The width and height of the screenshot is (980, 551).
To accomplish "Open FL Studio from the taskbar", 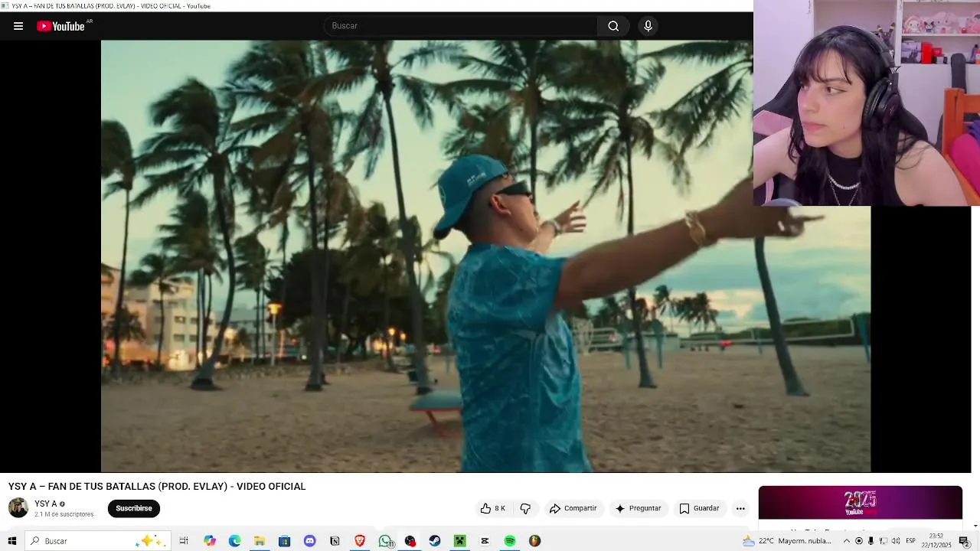I will click(x=535, y=541).
